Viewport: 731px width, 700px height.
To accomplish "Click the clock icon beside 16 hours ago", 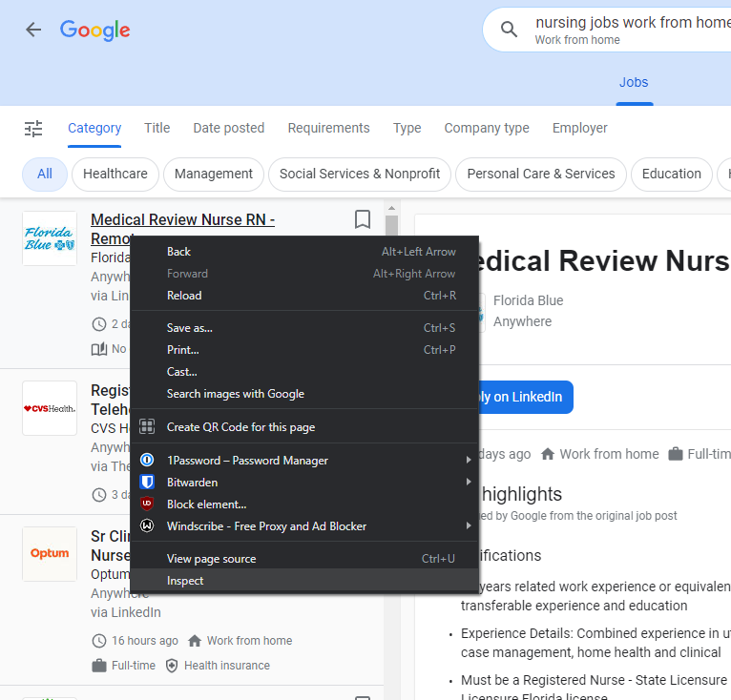I will click(99, 641).
